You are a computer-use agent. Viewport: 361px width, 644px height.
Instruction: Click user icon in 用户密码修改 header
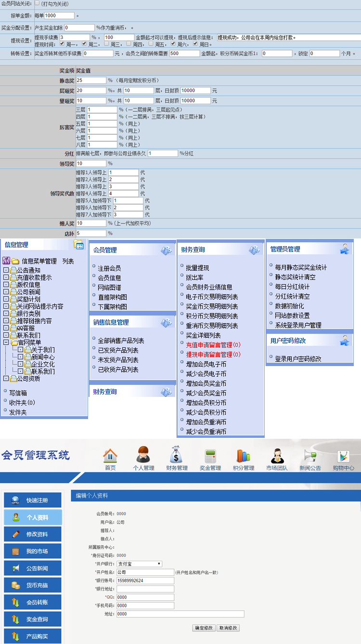(x=345, y=340)
